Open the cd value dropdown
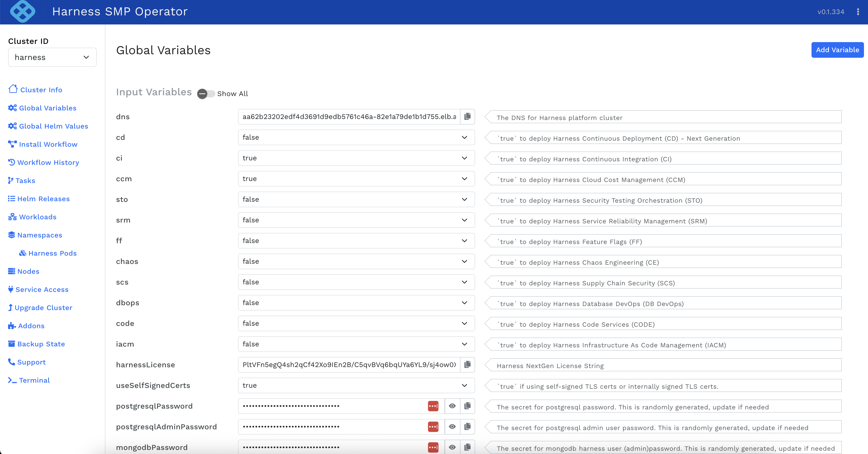The width and height of the screenshot is (868, 454). coord(356,137)
